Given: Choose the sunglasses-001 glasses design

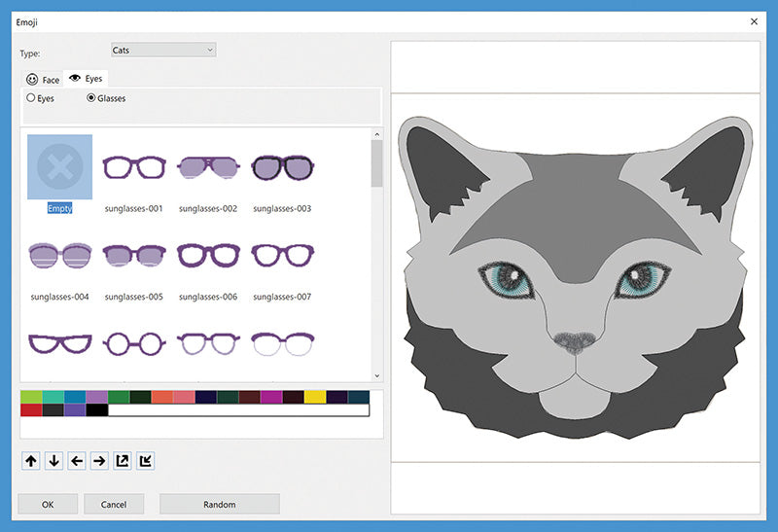Looking at the screenshot, I should (135, 168).
